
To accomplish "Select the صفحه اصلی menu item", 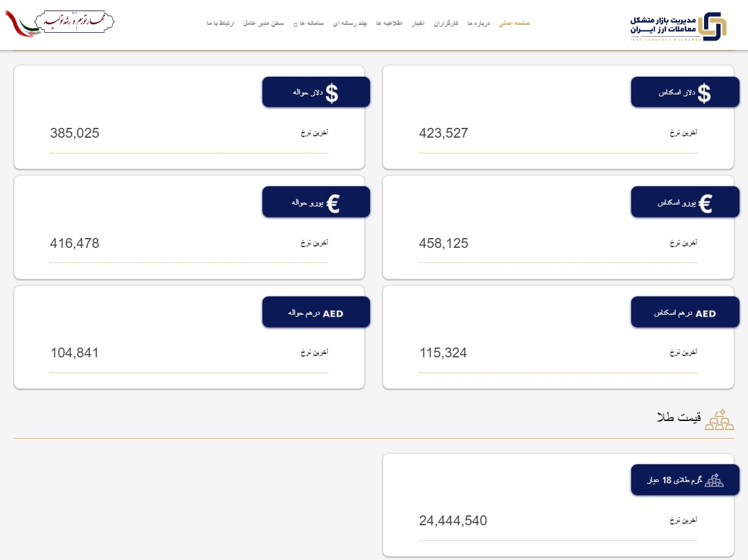I will click(x=514, y=22).
